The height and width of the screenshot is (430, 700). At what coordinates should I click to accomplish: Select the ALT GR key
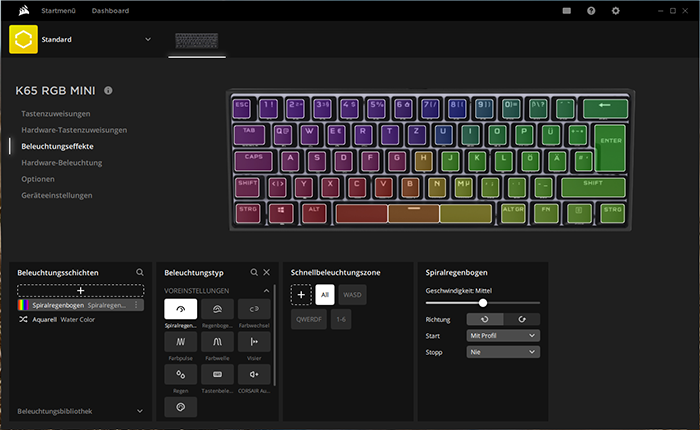pyautogui.click(x=513, y=214)
